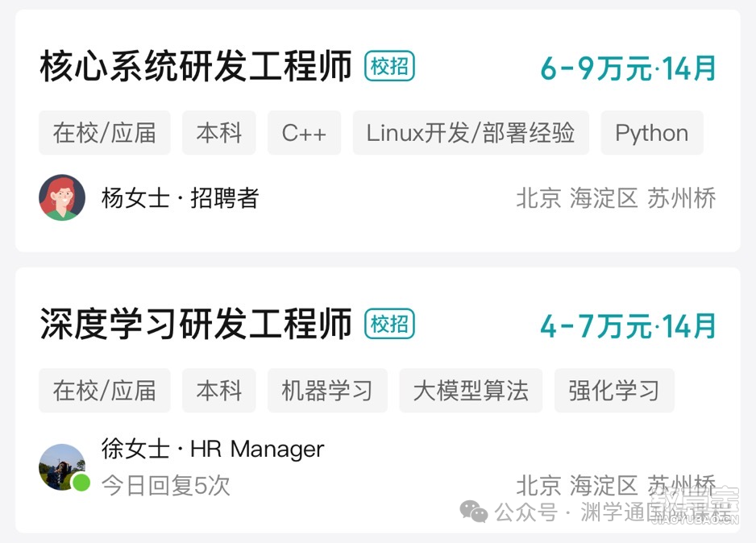Click 今日回复5次 reply status text
756x543 pixels.
tap(165, 485)
